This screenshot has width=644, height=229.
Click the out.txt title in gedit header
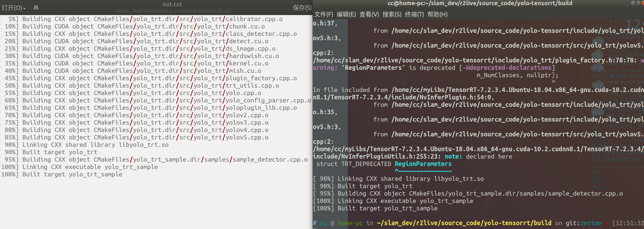click(x=172, y=4)
